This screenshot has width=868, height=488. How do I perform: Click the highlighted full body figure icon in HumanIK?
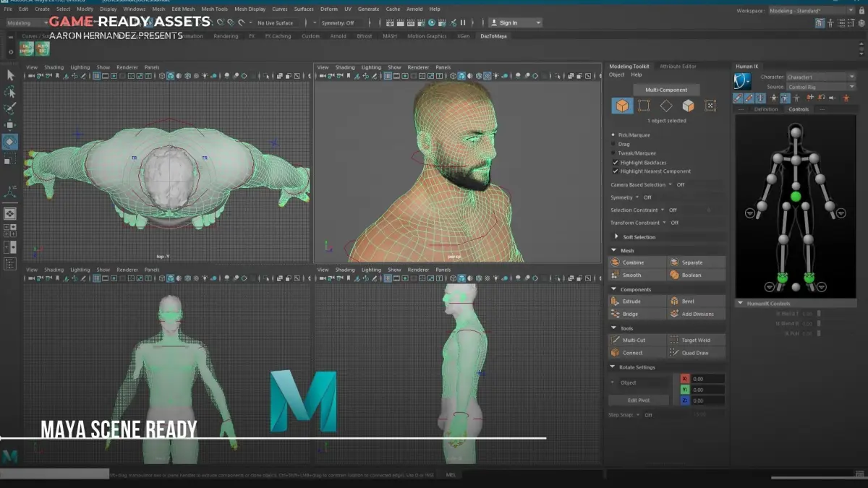point(785,98)
